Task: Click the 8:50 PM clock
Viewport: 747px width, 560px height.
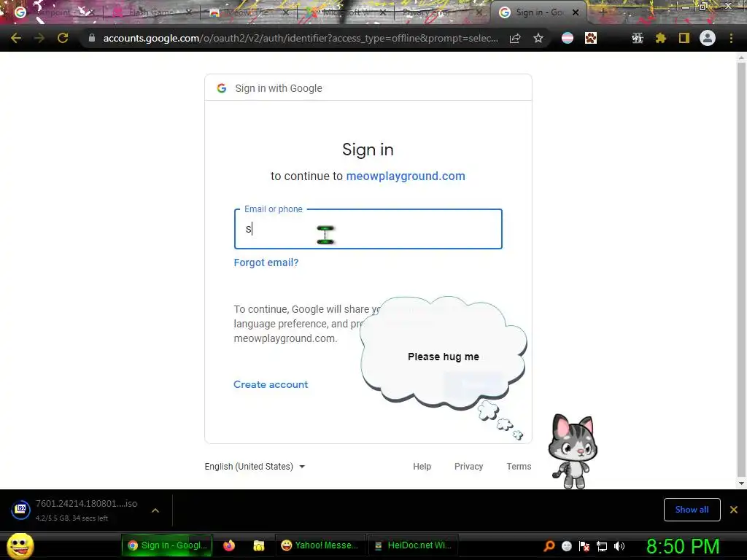Action: point(682,546)
